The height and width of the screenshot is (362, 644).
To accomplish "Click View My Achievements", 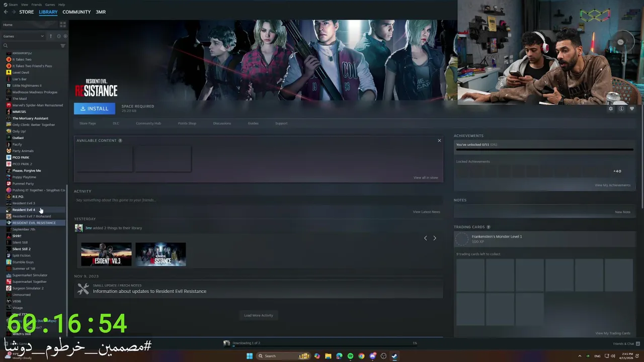I will tap(612, 185).
